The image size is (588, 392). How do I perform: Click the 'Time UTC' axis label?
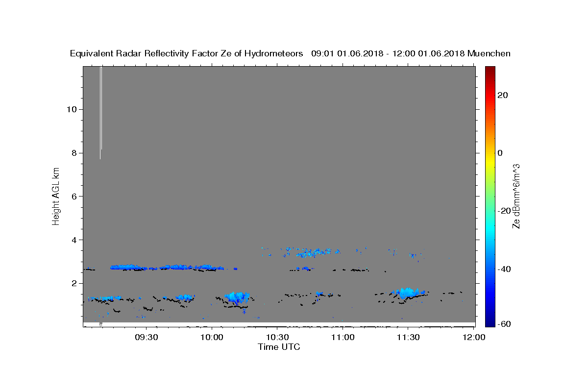(279, 347)
